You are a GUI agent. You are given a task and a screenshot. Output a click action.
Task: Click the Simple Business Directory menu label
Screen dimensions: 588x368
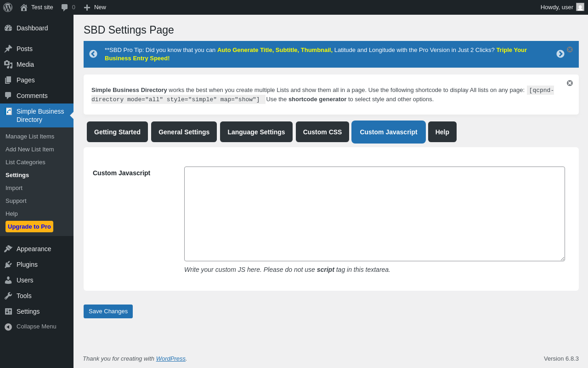coord(40,115)
